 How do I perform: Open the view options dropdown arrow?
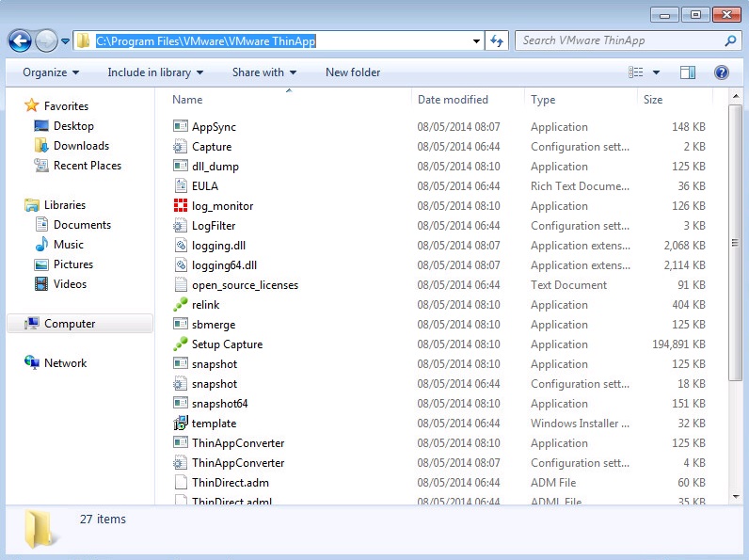pyautogui.click(x=657, y=72)
